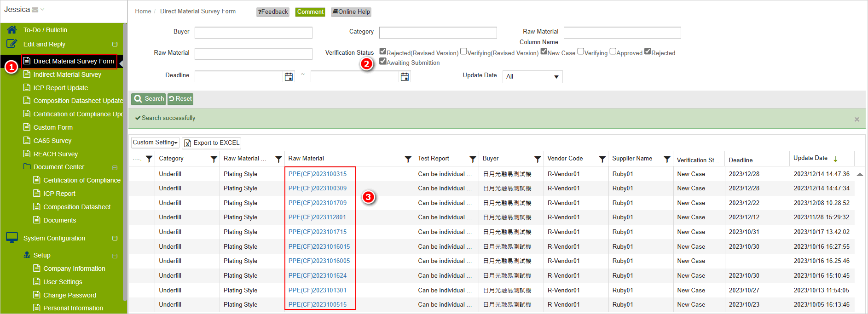Viewport: 868px width, 314px height.
Task: Click the Update Date sort arrow
Action: pos(835,159)
